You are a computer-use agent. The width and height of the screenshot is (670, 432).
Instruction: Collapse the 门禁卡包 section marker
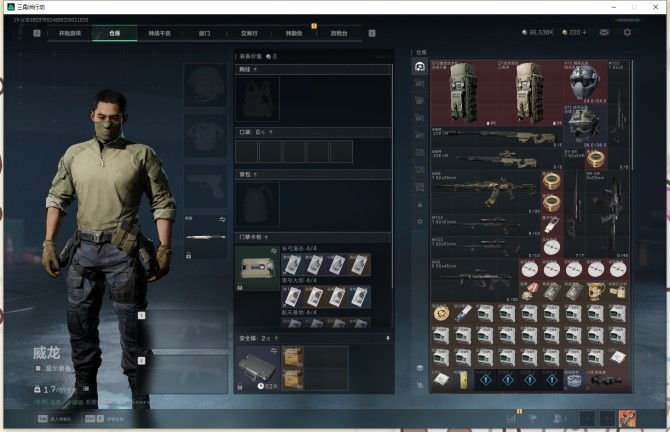tap(266, 237)
